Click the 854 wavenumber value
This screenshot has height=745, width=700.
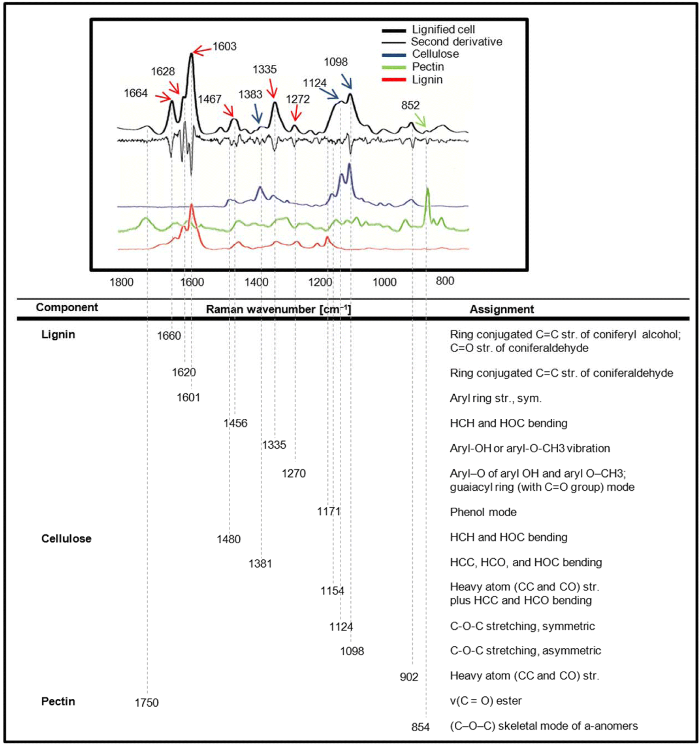420,727
